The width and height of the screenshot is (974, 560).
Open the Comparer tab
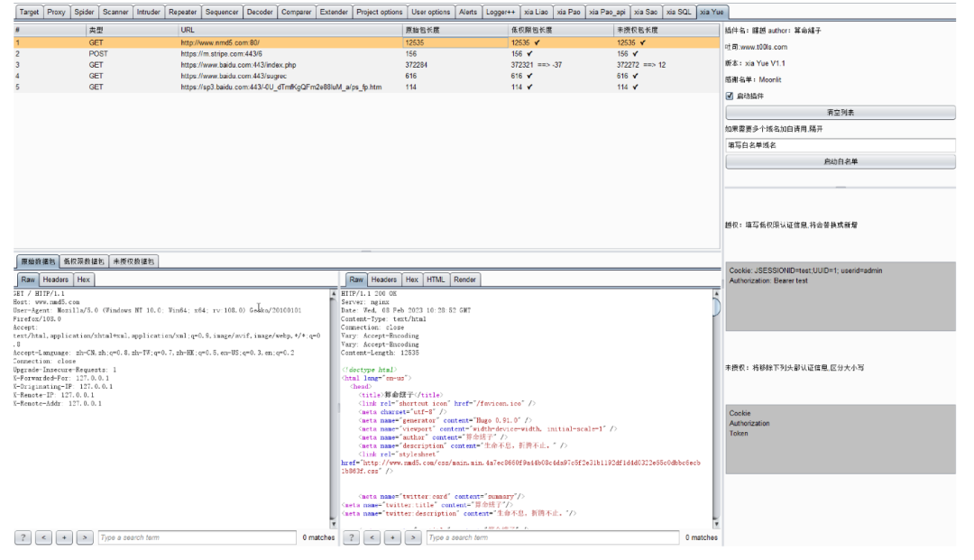(x=297, y=12)
